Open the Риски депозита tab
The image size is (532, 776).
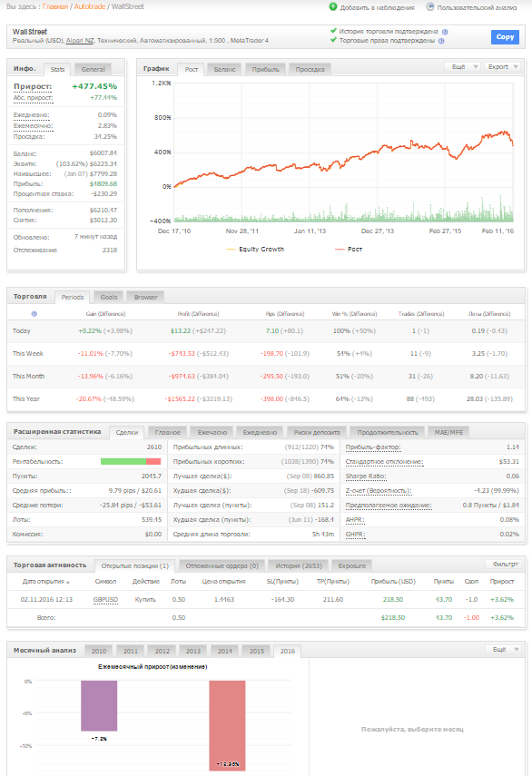pos(317,432)
